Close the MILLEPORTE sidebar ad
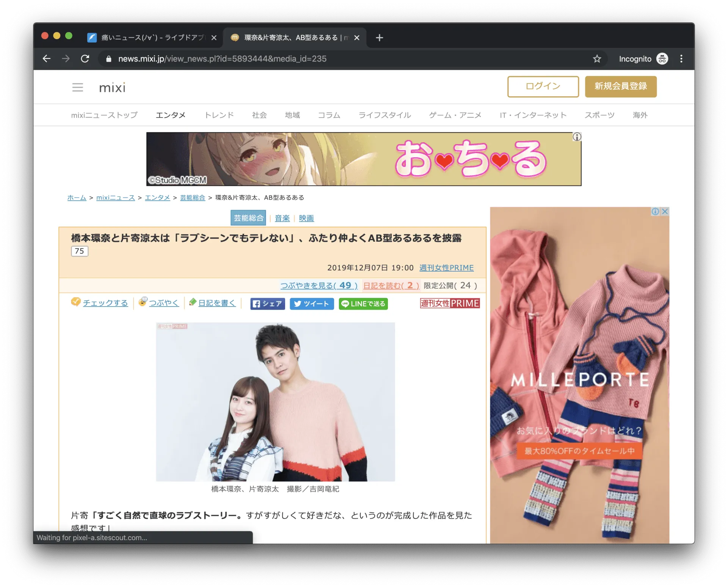The height and width of the screenshot is (588, 728). 665,212
